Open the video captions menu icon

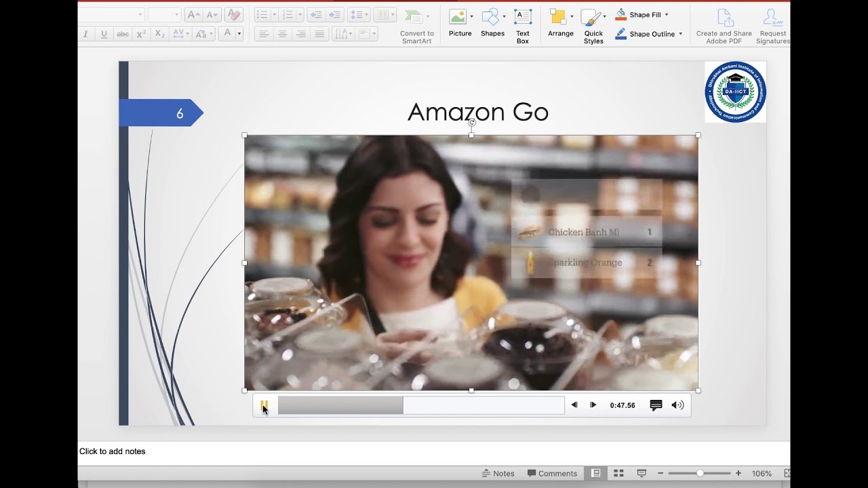click(x=656, y=405)
